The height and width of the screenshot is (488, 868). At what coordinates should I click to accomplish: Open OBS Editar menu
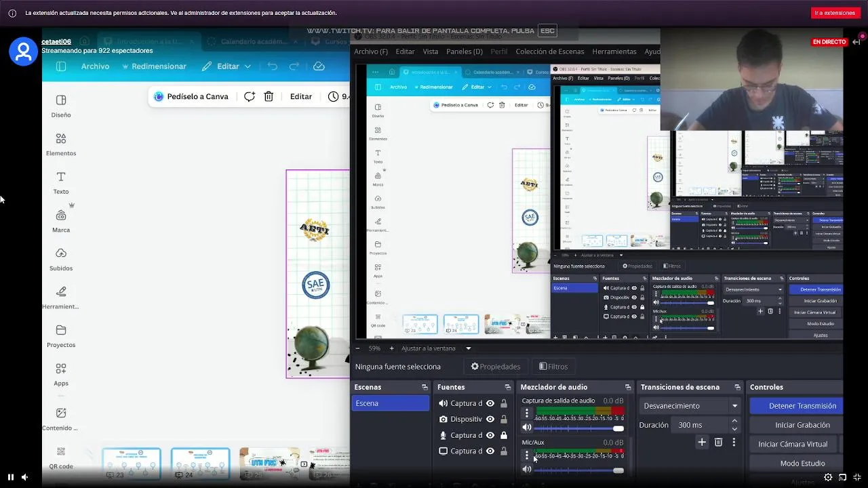point(405,52)
